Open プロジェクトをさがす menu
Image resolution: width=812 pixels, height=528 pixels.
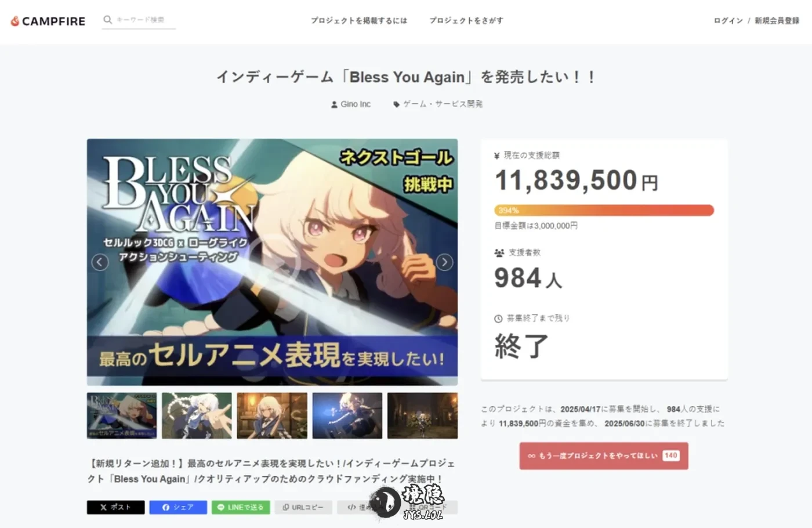pyautogui.click(x=466, y=20)
